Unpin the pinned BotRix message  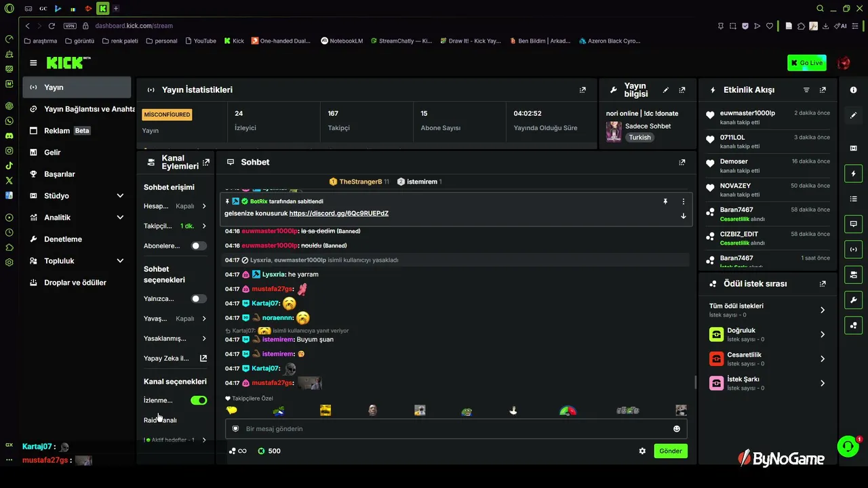tap(665, 201)
